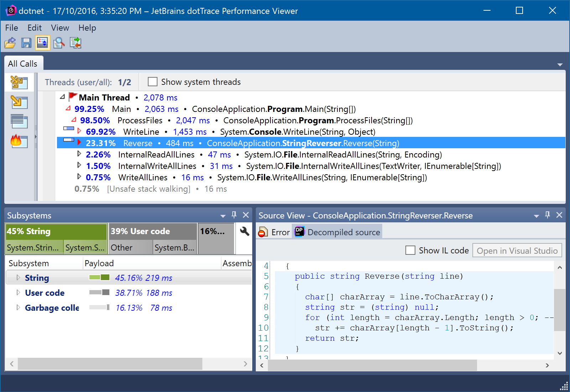Open the View menu
The width and height of the screenshot is (570, 392).
click(x=60, y=28)
